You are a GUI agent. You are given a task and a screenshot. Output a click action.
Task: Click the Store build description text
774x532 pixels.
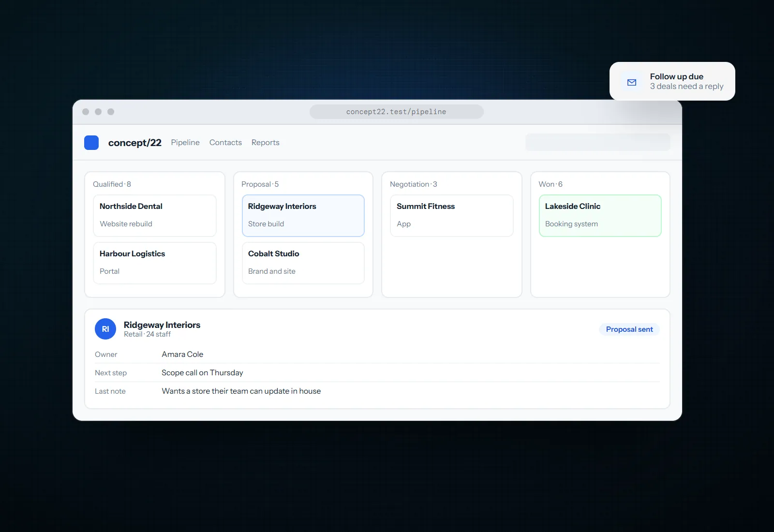(266, 224)
